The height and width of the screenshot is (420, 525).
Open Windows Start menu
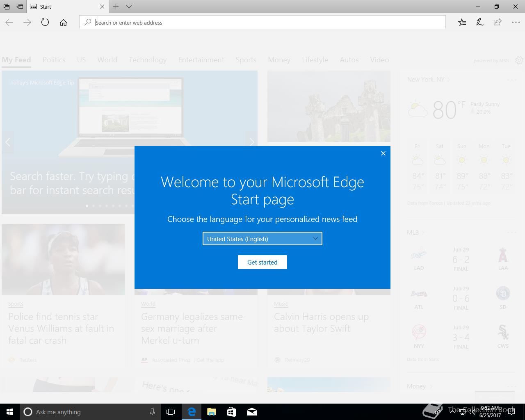coord(10,412)
